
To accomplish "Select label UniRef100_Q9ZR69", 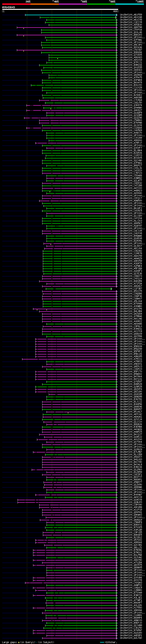I will (x=131, y=75).
